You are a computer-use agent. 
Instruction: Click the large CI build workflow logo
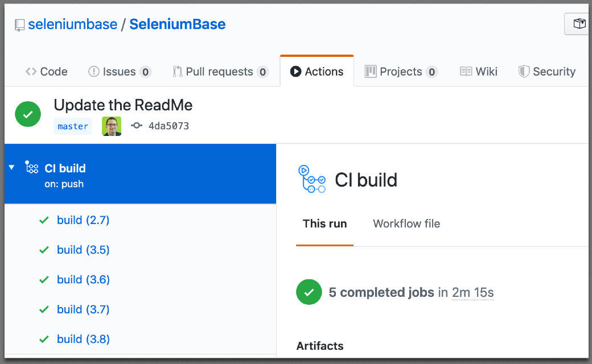tap(312, 179)
